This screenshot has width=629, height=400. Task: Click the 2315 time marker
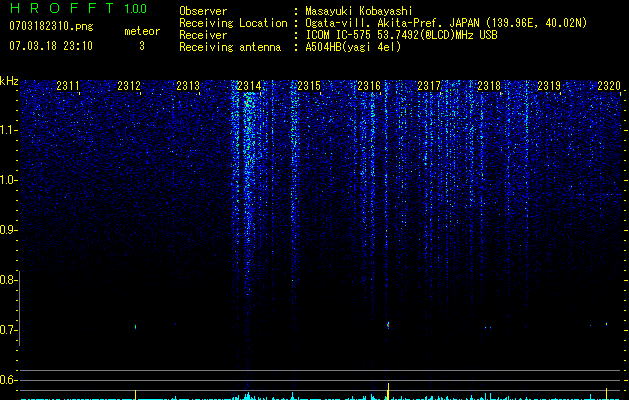click(x=309, y=85)
